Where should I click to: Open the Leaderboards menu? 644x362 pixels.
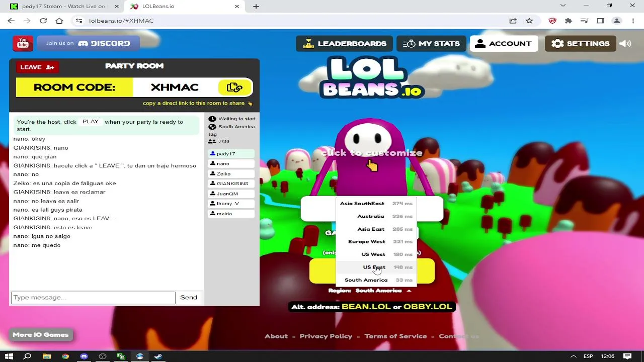[x=344, y=44]
